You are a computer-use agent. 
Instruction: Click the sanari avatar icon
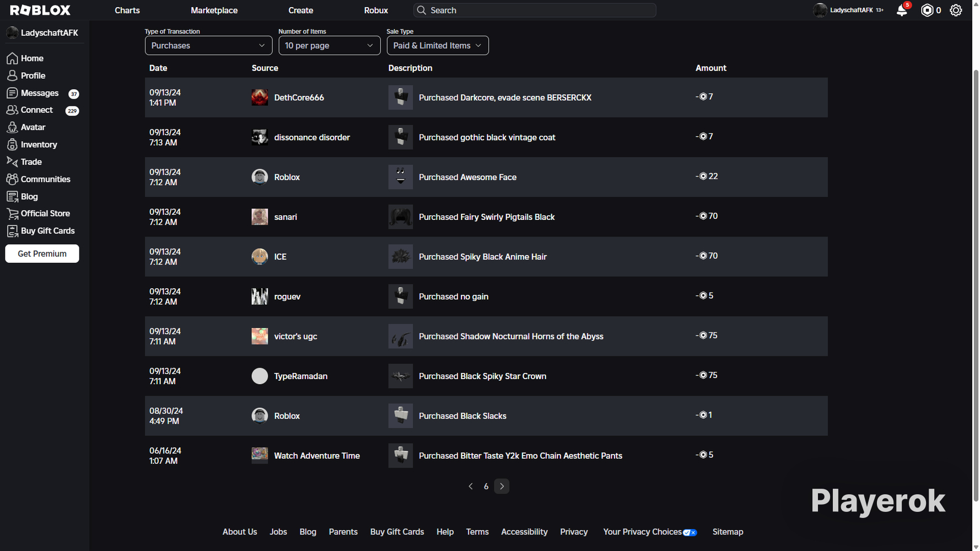coord(260,217)
